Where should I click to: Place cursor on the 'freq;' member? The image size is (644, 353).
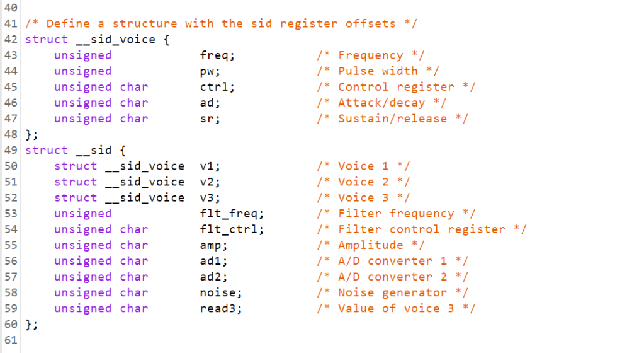217,55
